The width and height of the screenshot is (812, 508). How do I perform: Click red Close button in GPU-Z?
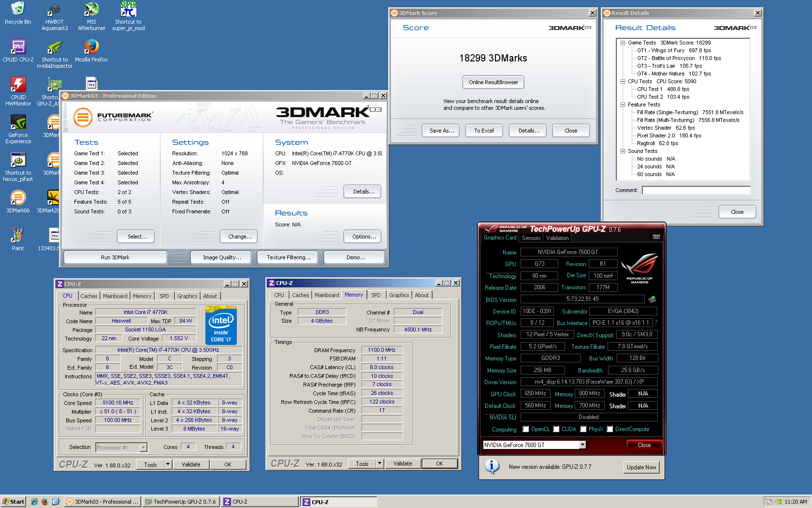click(644, 445)
